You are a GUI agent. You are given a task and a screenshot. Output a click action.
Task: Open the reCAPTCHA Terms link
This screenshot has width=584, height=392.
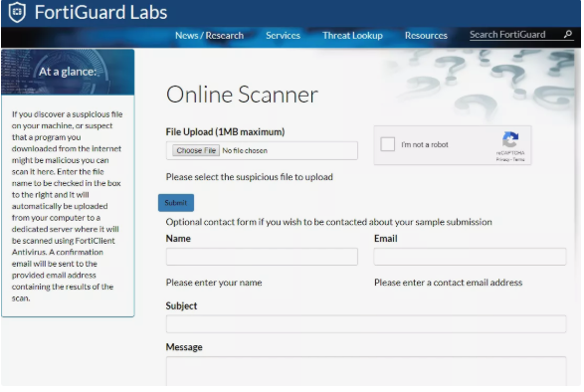pyautogui.click(x=518, y=159)
